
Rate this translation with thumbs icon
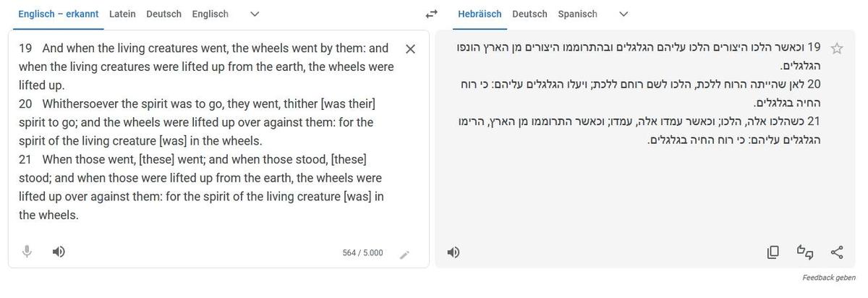click(805, 252)
